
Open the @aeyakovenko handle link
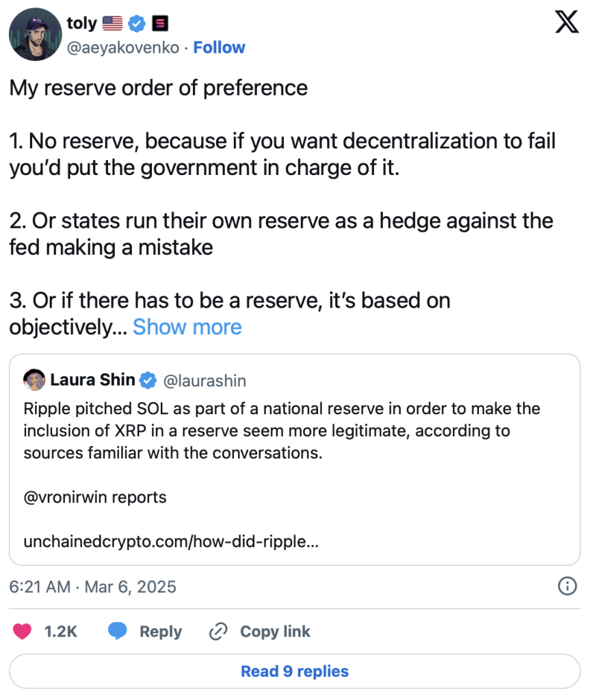125,47
